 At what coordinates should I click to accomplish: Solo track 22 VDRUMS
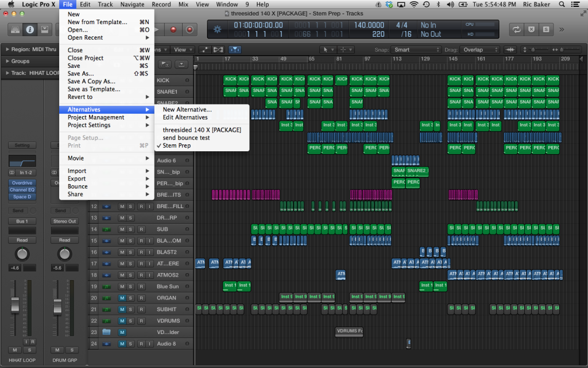pos(130,321)
